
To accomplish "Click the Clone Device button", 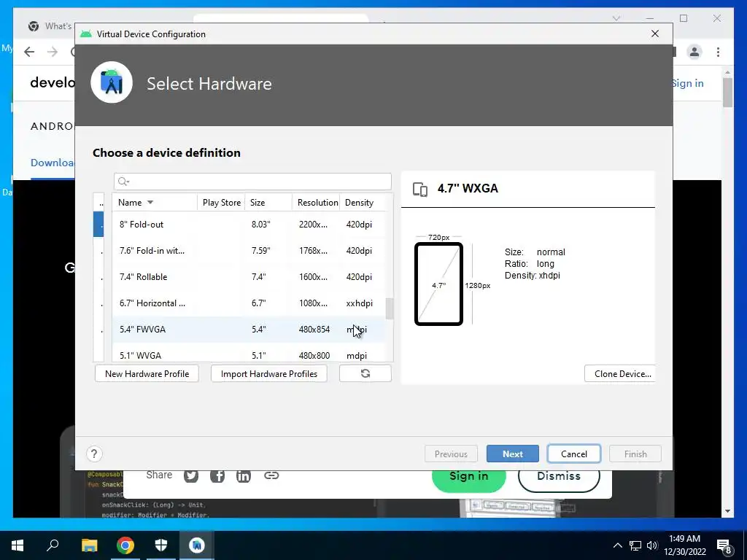I will click(620, 373).
